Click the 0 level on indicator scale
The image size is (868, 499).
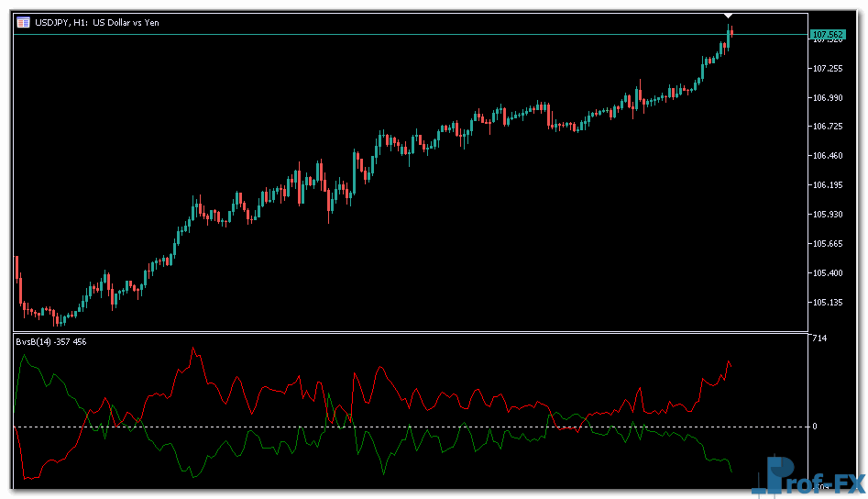815,427
